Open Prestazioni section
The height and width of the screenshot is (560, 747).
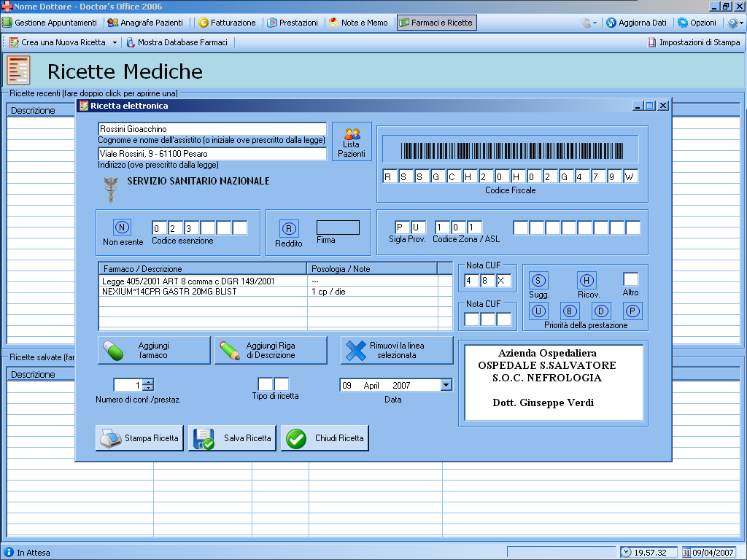(293, 23)
